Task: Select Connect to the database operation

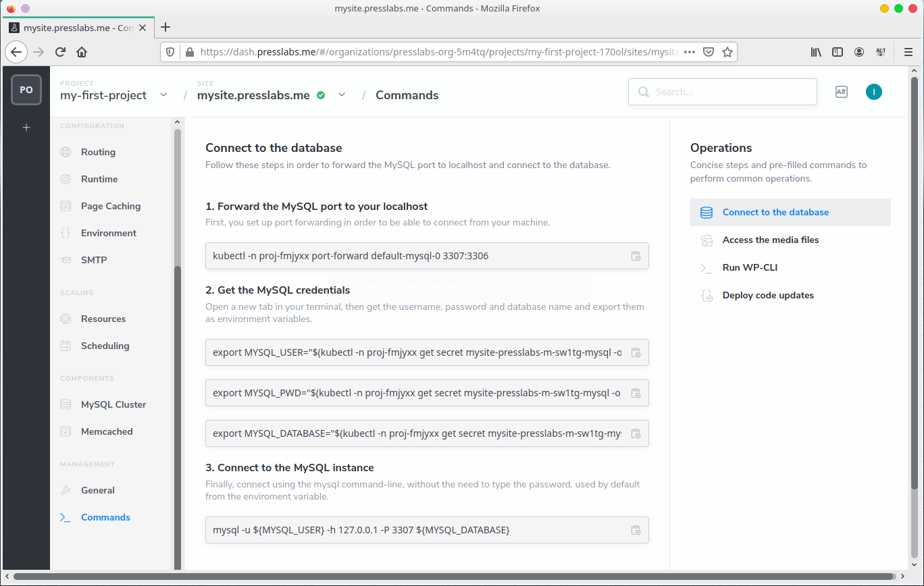Action: coord(790,212)
